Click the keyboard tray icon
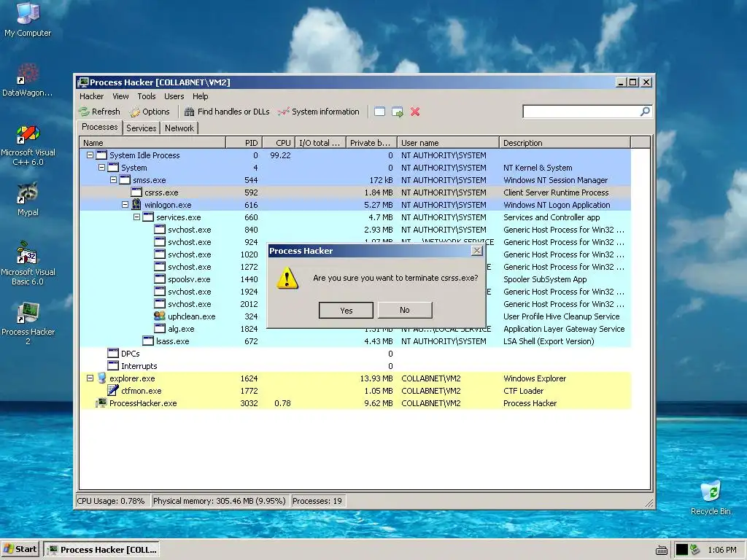The height and width of the screenshot is (560, 747). click(x=661, y=550)
